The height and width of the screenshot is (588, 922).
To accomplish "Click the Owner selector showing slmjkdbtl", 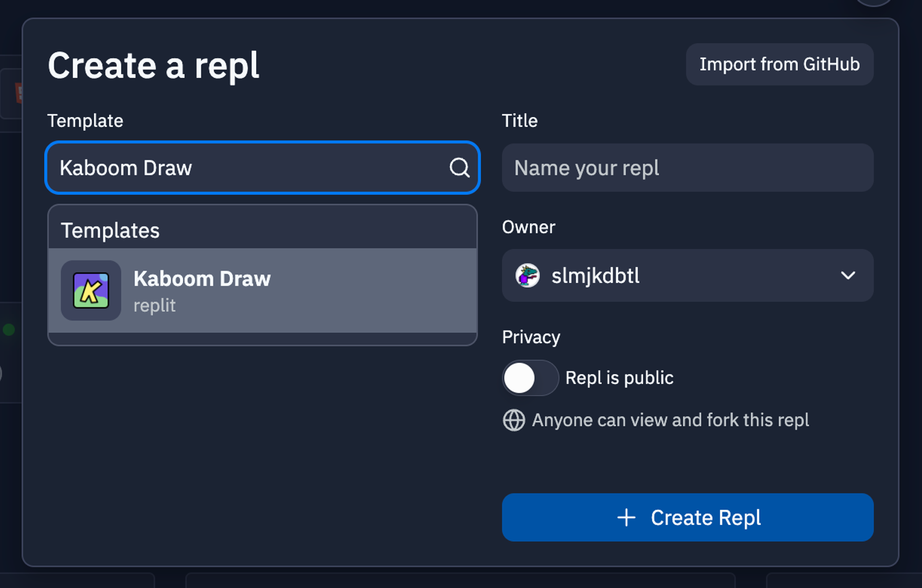I will 688,276.
